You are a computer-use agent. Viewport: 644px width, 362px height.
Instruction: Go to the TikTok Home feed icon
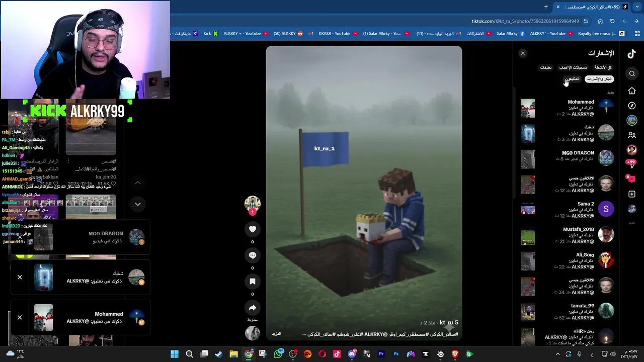pyautogui.click(x=632, y=91)
